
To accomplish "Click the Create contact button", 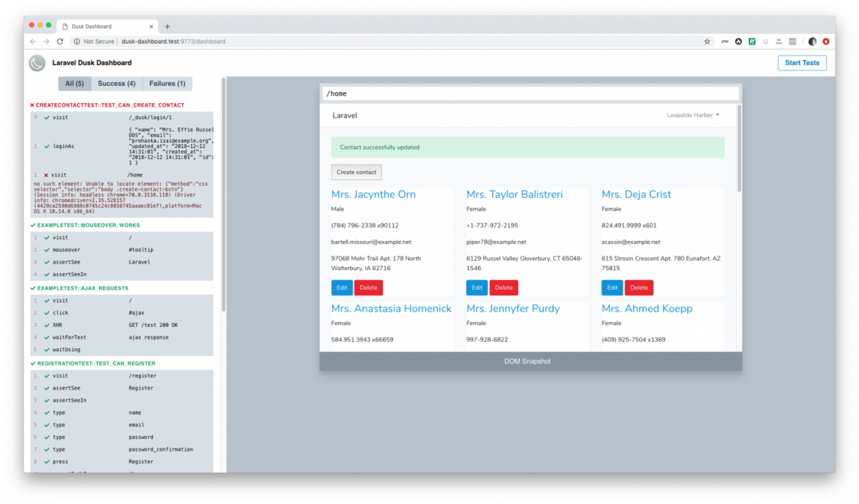I will tap(356, 172).
